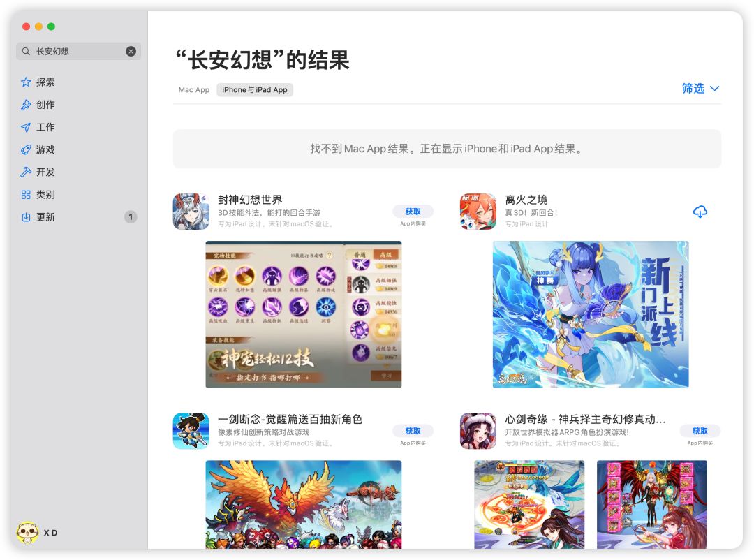
Task: Click the XD account name
Action: tap(50, 533)
